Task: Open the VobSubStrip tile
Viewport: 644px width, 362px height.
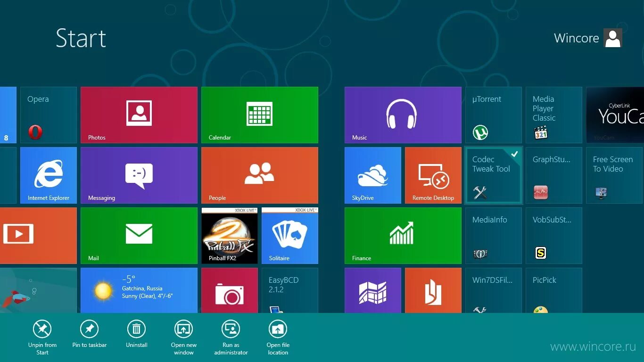Action: coord(554,236)
